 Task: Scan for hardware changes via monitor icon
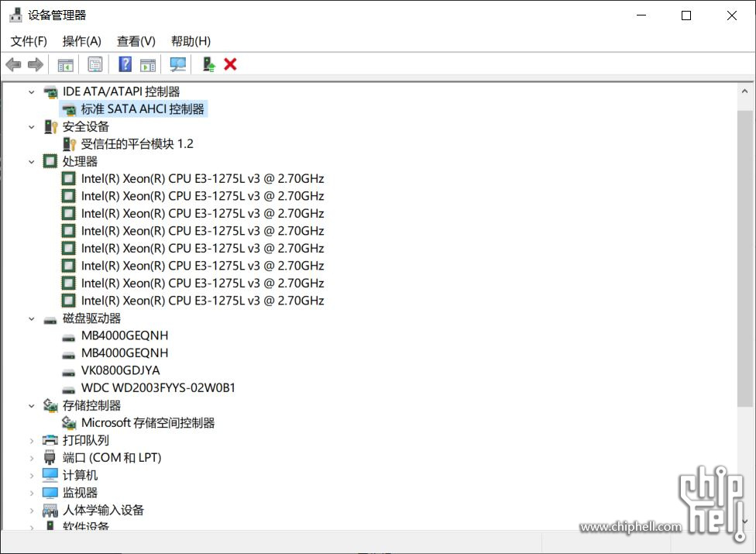coord(178,64)
